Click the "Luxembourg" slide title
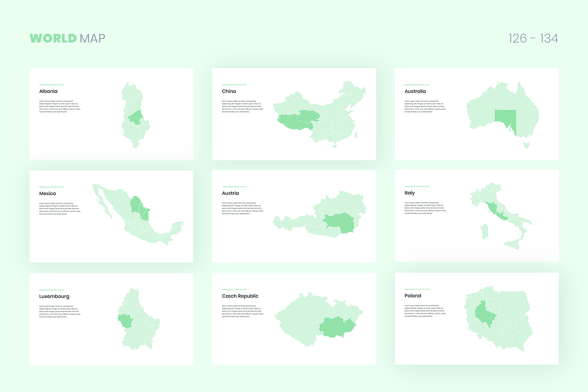This screenshot has width=588, height=392. (x=54, y=296)
